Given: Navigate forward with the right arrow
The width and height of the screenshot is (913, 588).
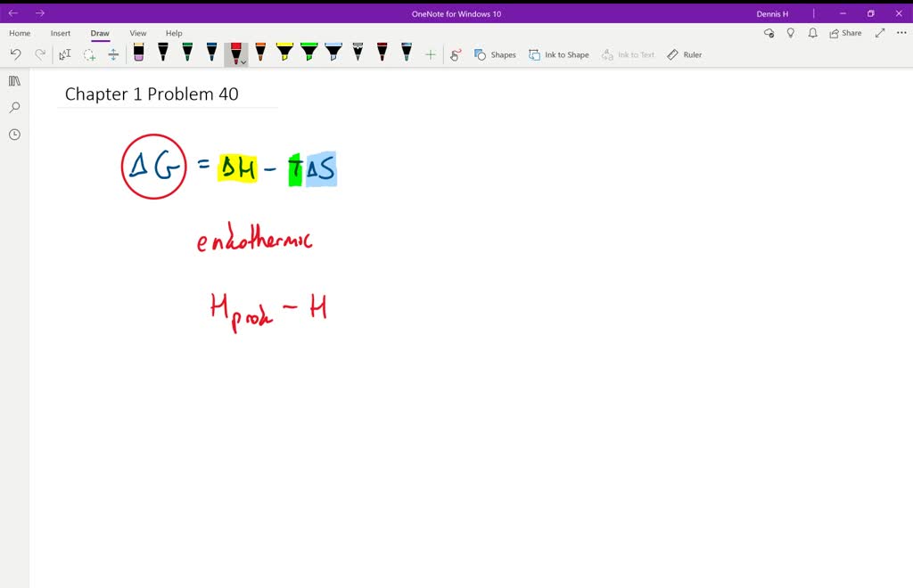Looking at the screenshot, I should click(x=39, y=12).
